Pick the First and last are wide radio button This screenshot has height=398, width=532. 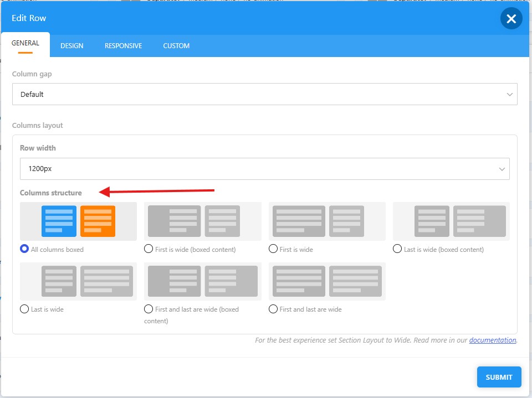point(273,309)
